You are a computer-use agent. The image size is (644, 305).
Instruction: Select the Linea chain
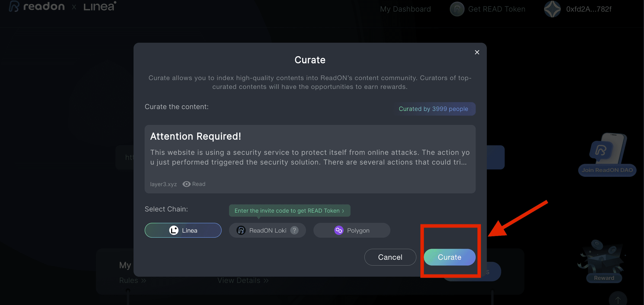click(183, 230)
